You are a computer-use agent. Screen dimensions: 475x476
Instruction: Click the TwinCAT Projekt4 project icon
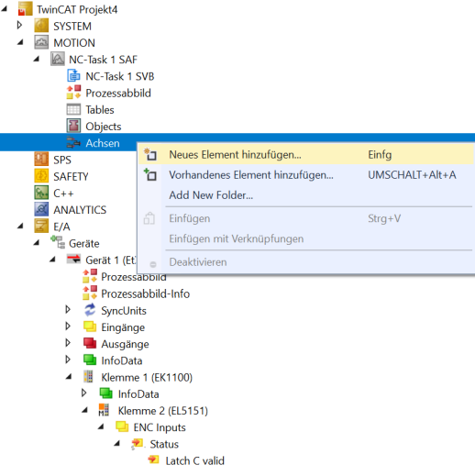[x=25, y=9]
